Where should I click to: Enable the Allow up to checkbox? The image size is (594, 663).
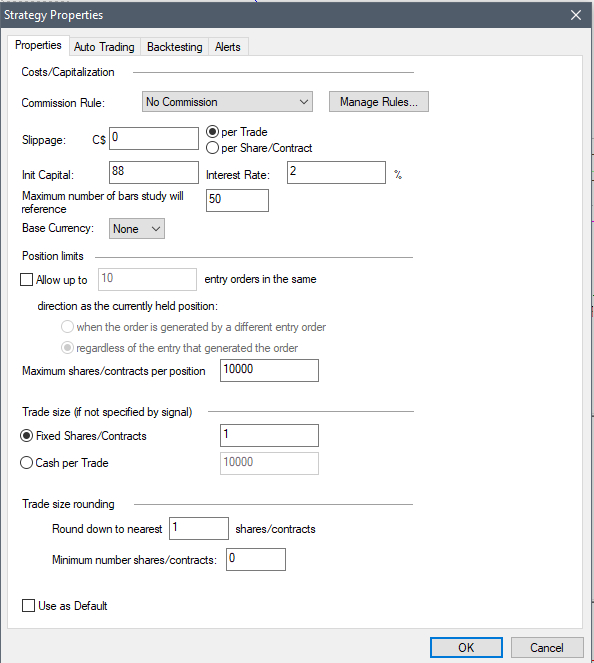pos(27,279)
